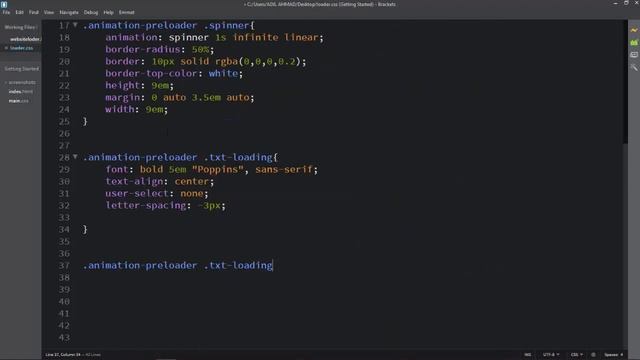This screenshot has width=640, height=360.
Task: Click the Working Files header settings
Action: click(x=20, y=27)
